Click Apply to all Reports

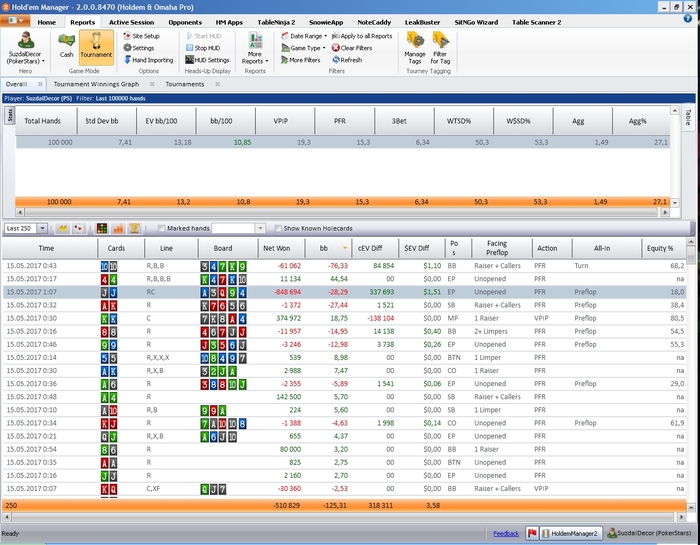click(362, 36)
